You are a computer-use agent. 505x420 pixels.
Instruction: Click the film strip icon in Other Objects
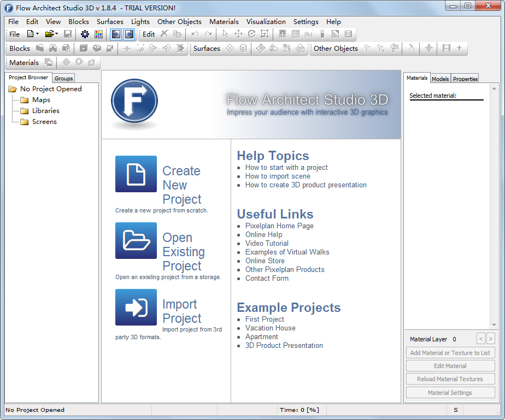(x=446, y=48)
